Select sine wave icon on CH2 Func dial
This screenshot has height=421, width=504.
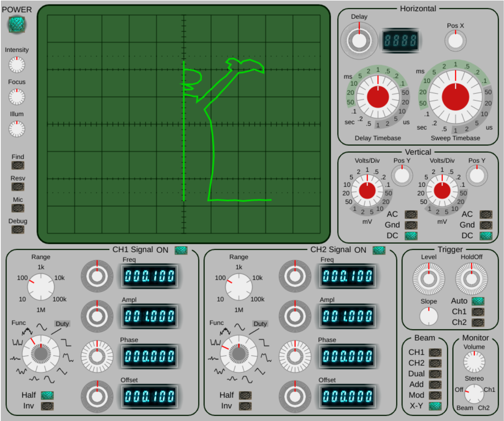(x=239, y=327)
